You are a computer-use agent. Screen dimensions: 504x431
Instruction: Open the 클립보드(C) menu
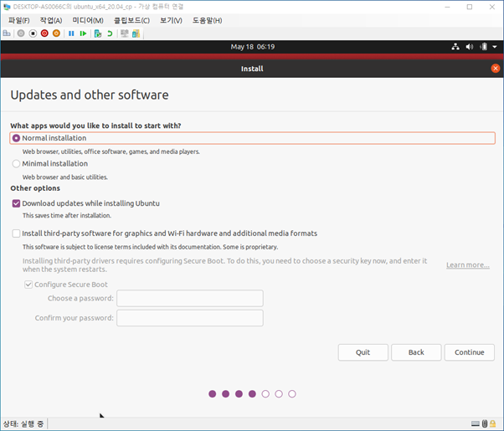[131, 21]
